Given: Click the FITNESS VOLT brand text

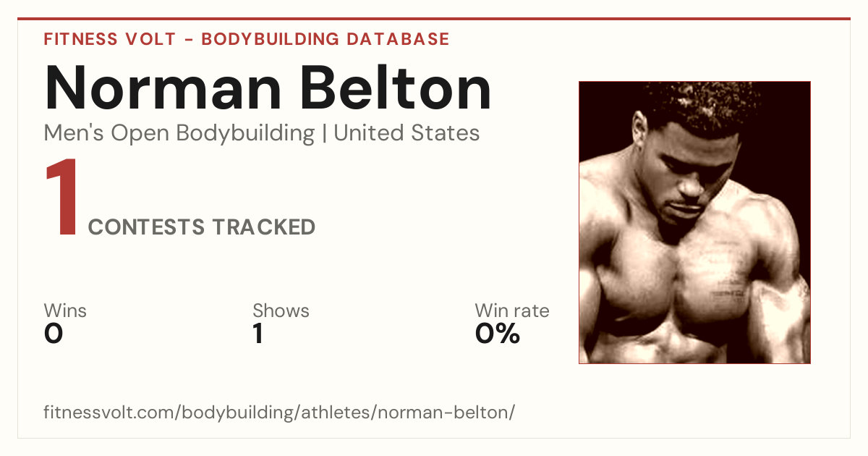Looking at the screenshot, I should (109, 39).
